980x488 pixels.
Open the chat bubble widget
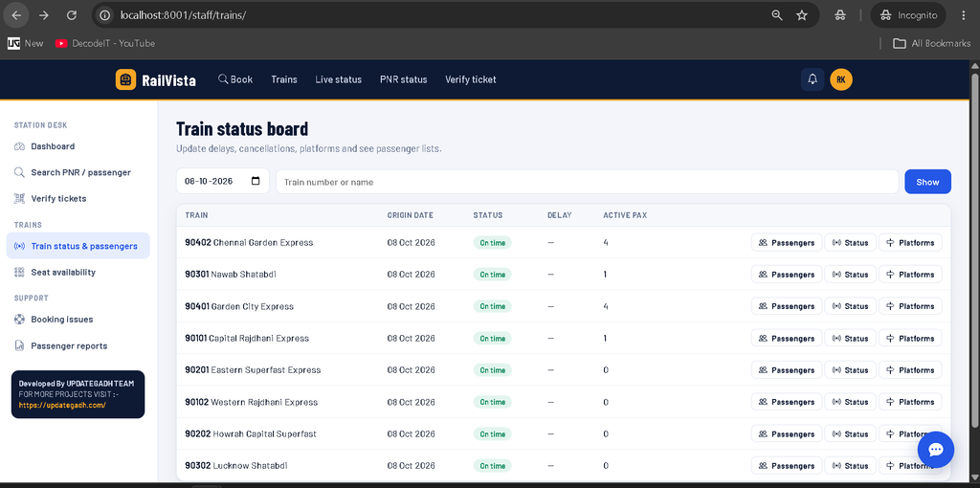936,450
